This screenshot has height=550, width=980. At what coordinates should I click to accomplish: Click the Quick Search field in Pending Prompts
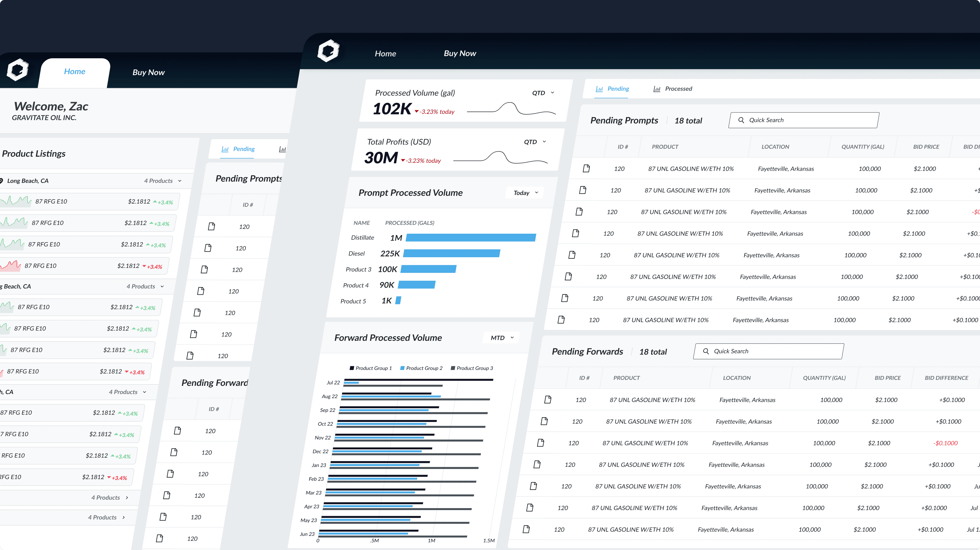point(803,120)
